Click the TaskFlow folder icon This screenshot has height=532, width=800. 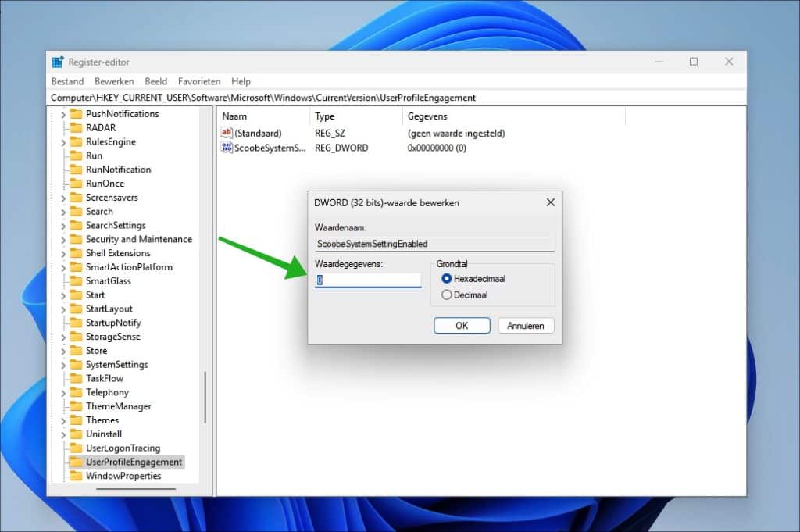coord(76,378)
